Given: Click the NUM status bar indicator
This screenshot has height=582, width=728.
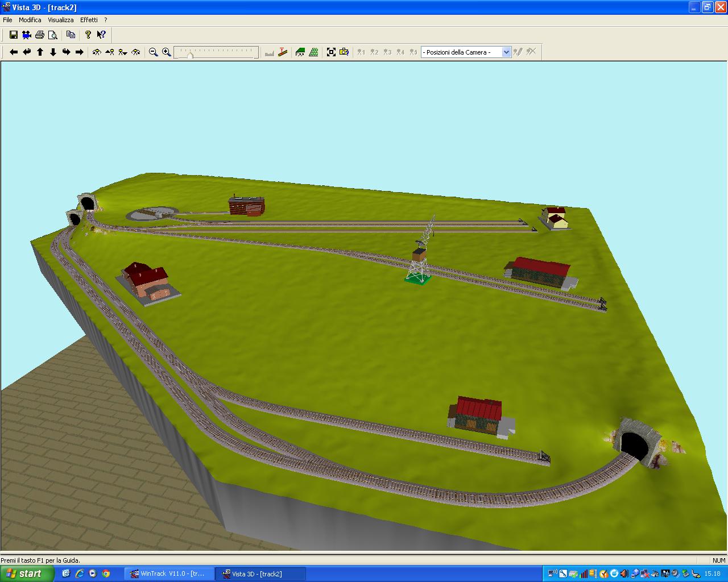Looking at the screenshot, I should click(718, 560).
